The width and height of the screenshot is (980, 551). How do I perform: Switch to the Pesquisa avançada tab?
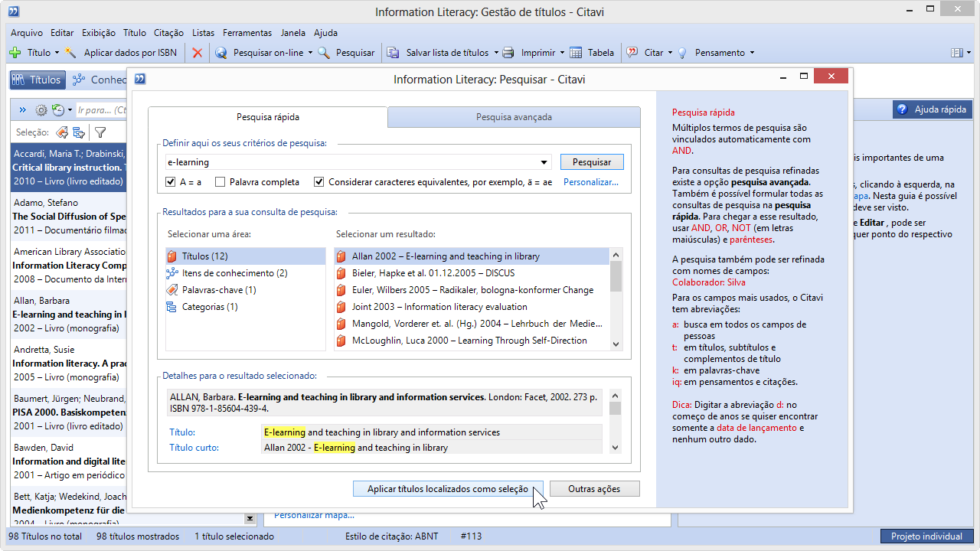pyautogui.click(x=514, y=117)
